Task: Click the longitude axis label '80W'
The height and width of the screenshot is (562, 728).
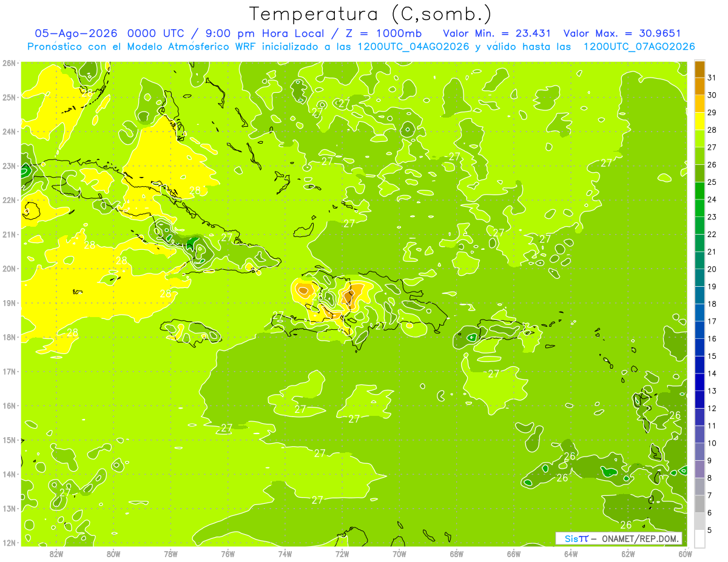Action: (113, 554)
